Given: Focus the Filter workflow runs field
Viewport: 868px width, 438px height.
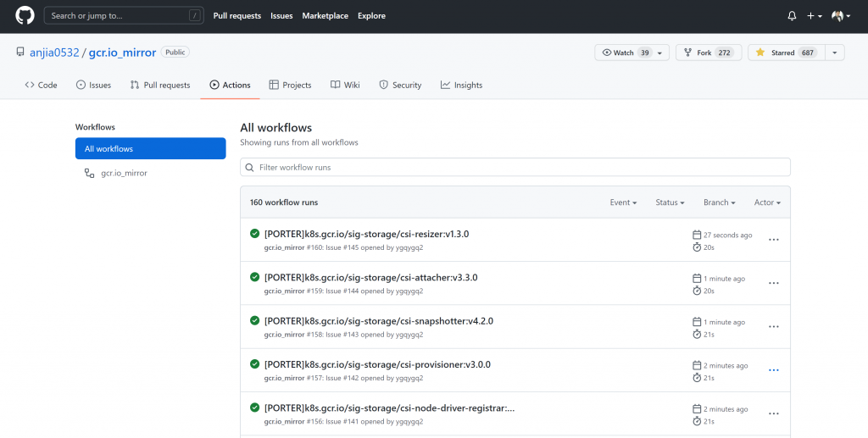Looking at the screenshot, I should 515,167.
